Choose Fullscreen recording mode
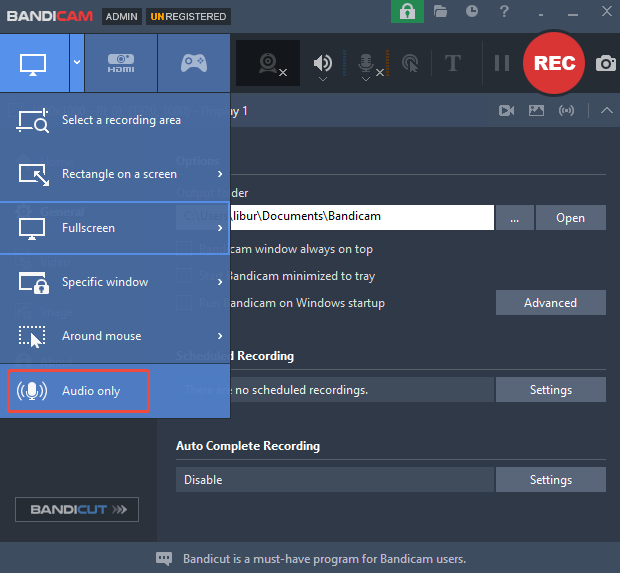620x573 pixels. click(x=115, y=228)
